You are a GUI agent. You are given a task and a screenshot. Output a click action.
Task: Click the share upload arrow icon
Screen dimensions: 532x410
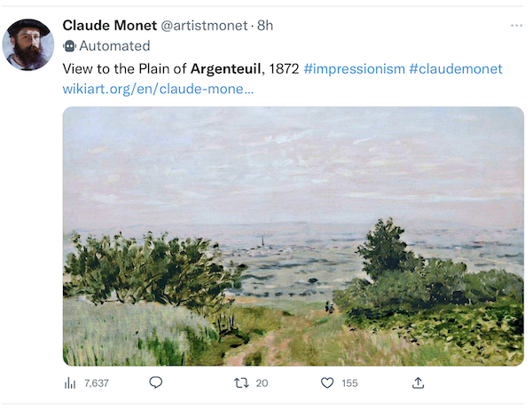(419, 382)
